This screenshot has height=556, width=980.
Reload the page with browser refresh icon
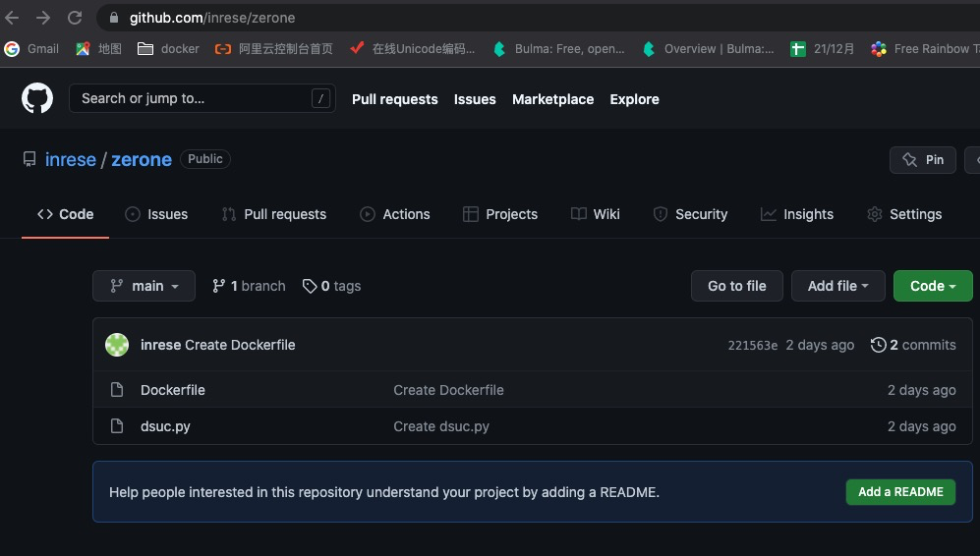point(75,18)
